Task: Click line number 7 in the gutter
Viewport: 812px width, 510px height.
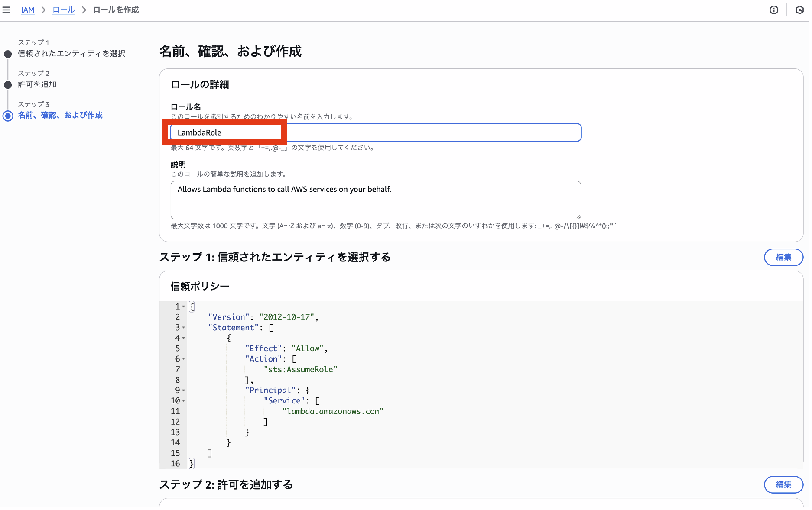Action: 177,369
